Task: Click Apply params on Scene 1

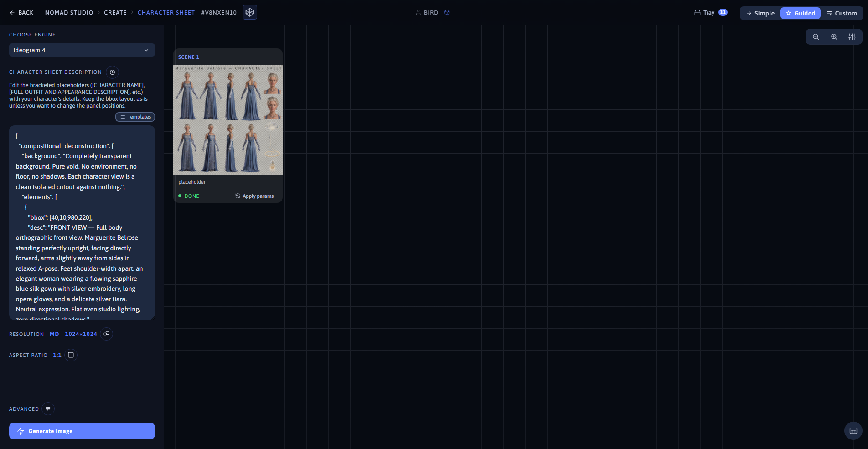Action: [x=254, y=196]
